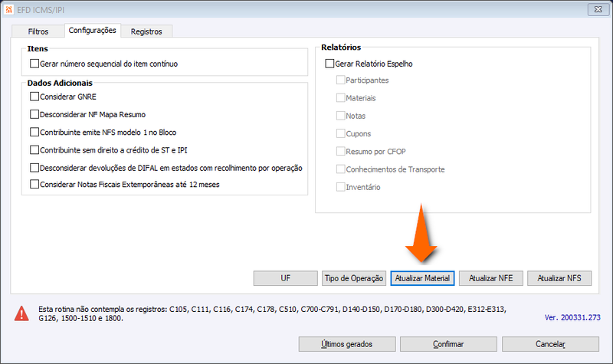Toggle the Inventário report checkbox
The width and height of the screenshot is (613, 364).
pos(340,187)
